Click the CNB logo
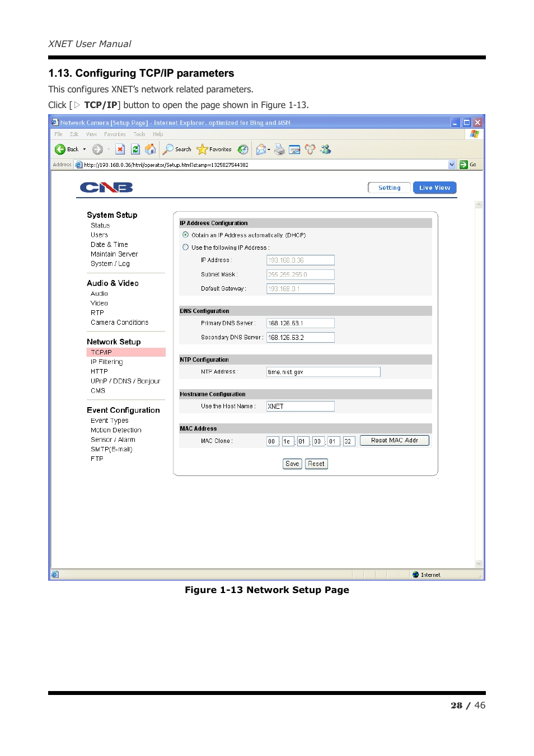The height and width of the screenshot is (756, 534). point(106,188)
